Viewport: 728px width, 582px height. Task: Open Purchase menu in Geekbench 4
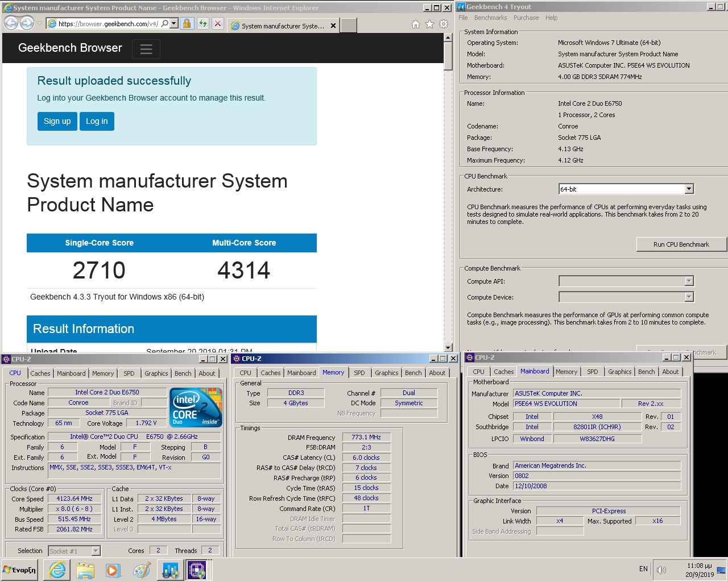point(526,18)
